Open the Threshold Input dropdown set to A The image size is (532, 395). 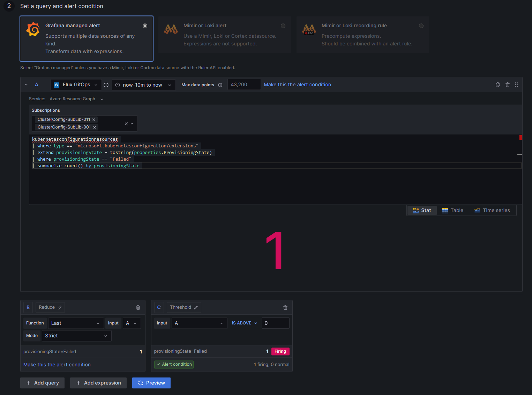tap(199, 323)
